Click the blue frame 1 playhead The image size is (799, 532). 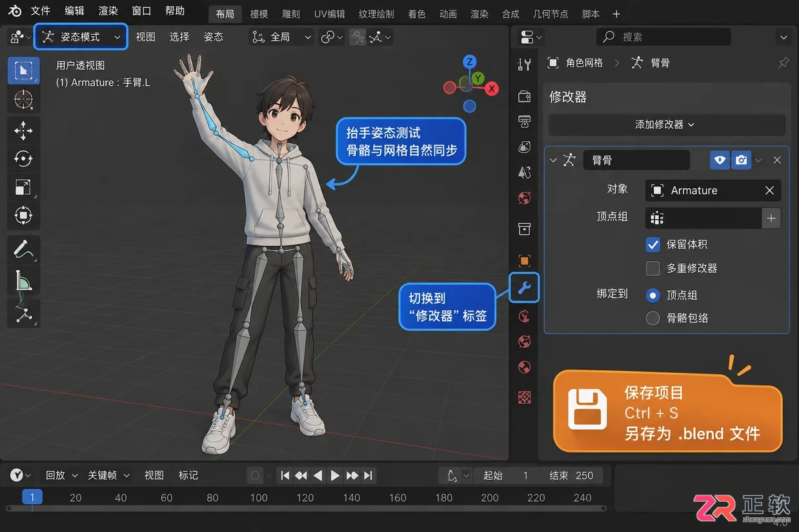point(32,497)
